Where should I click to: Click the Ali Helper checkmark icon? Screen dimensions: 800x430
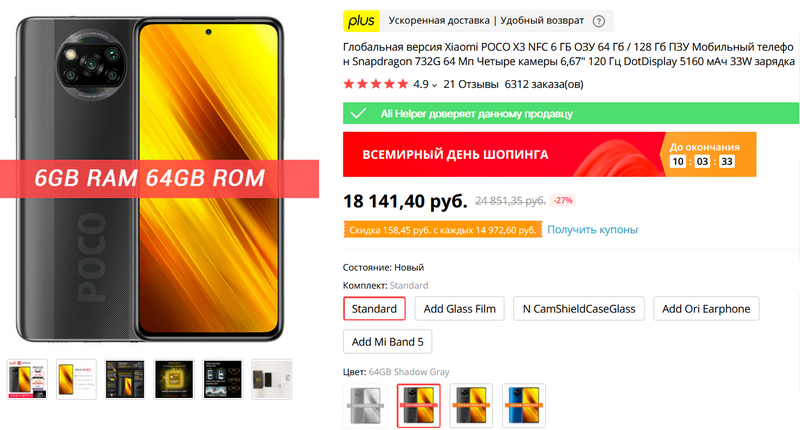[x=358, y=113]
